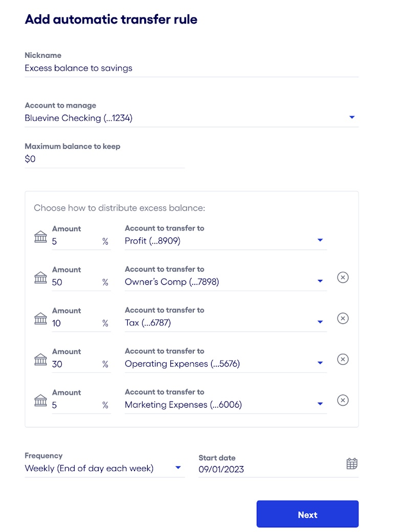Click the bank icon beside Operating Expenses row
This screenshot has height=532, width=403.
(40, 359)
